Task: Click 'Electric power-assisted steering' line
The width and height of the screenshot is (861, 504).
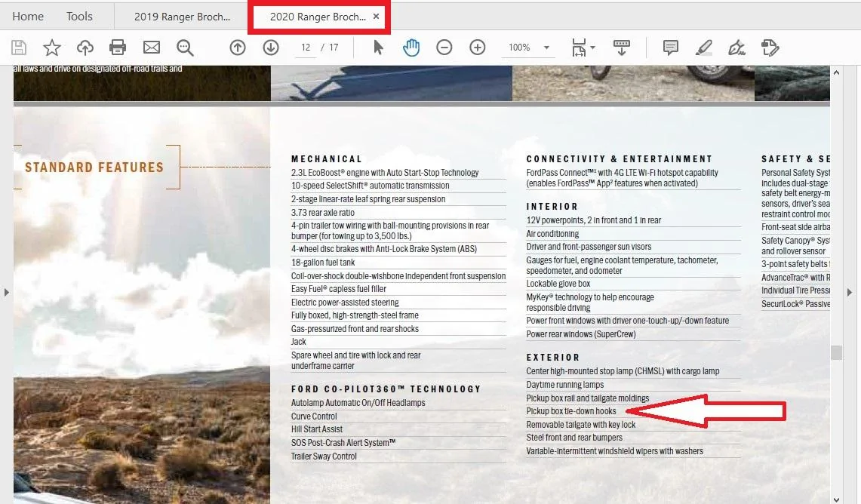Action: [345, 303]
